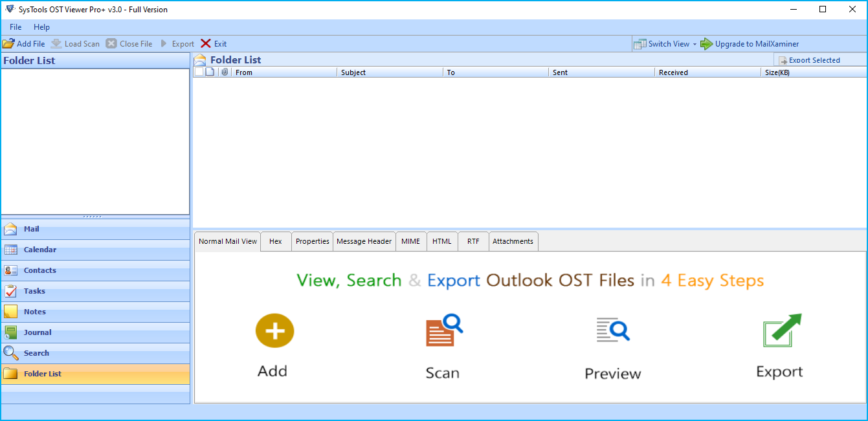Click the Search magnifier icon in sidebar

10,353
